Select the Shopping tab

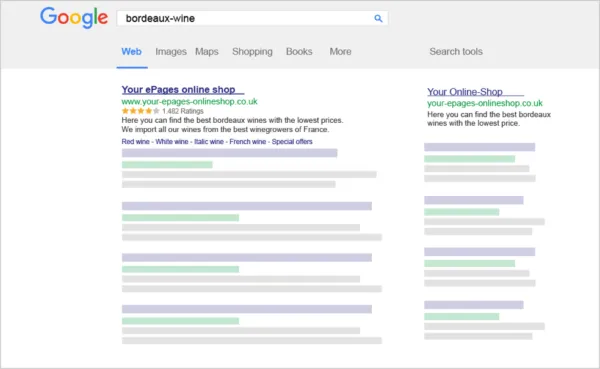(252, 52)
